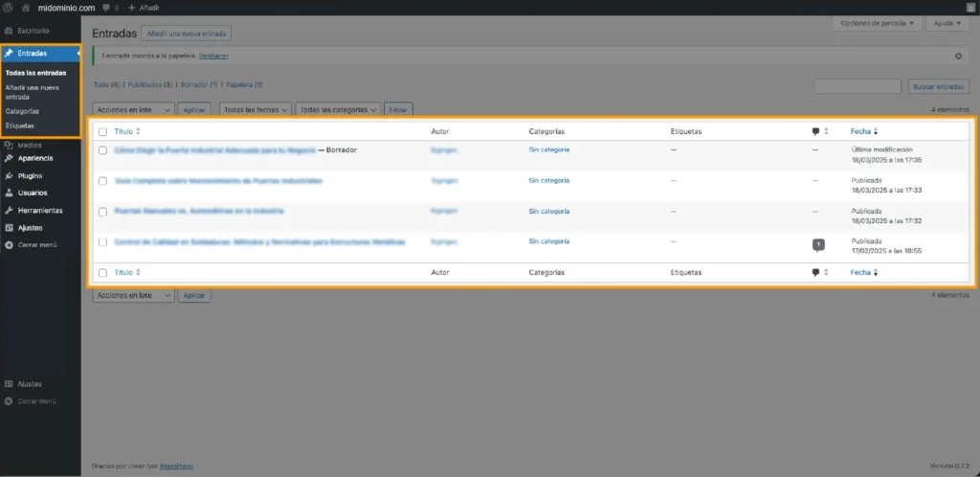
Task: Open the comments bubble in the admin bar
Action: (x=106, y=8)
